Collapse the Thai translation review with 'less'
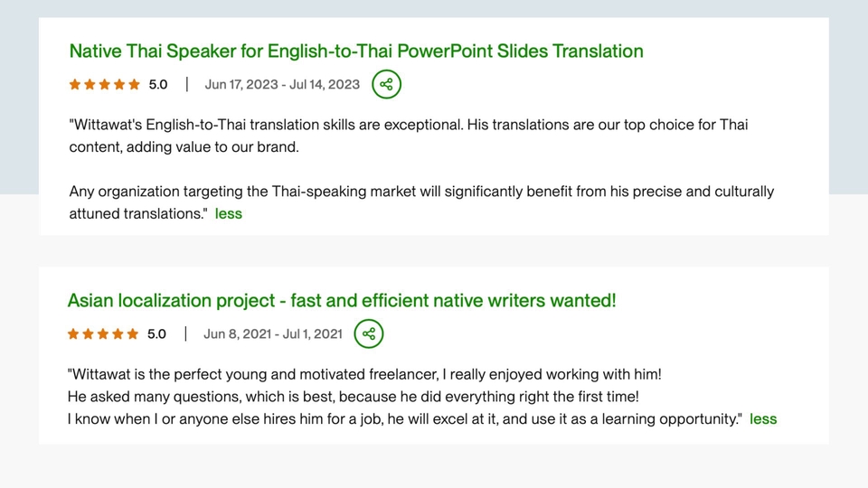 (x=229, y=214)
